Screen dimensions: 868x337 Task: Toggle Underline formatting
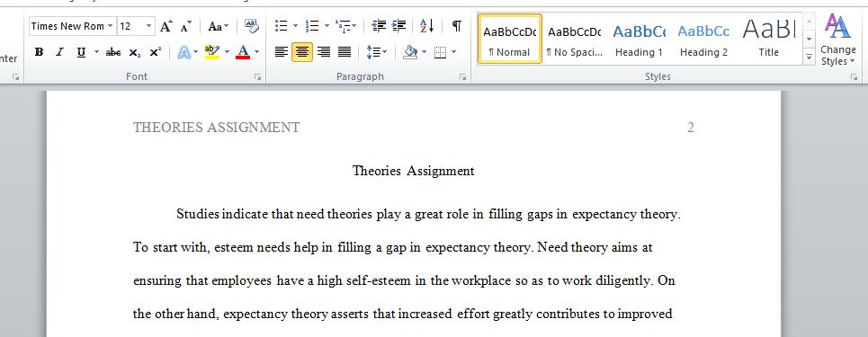[81, 52]
